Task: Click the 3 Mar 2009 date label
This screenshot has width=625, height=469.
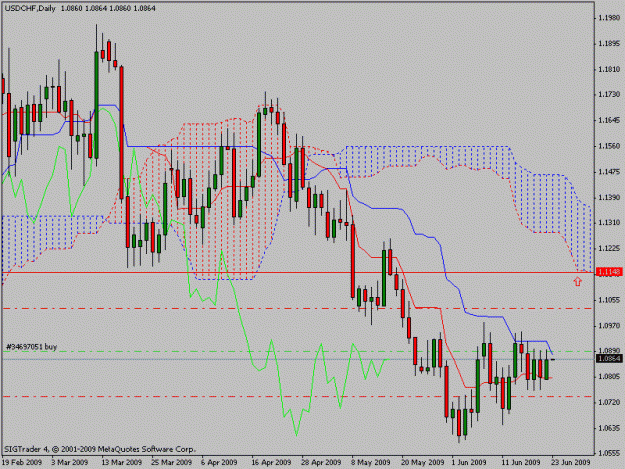Action: pyautogui.click(x=69, y=463)
